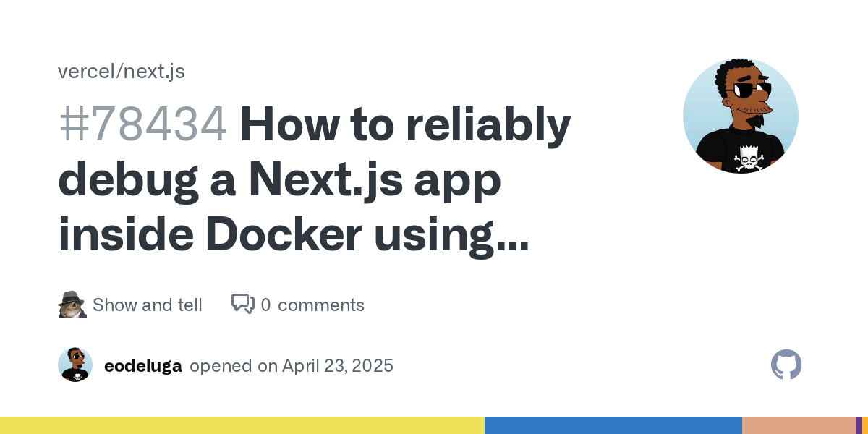
Task: Click the next.js part of the breadcrumb
Action: click(x=154, y=71)
